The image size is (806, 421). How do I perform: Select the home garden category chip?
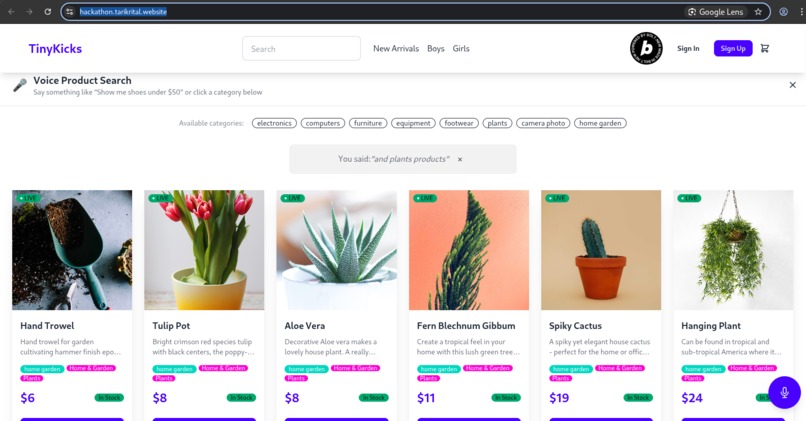(x=600, y=123)
